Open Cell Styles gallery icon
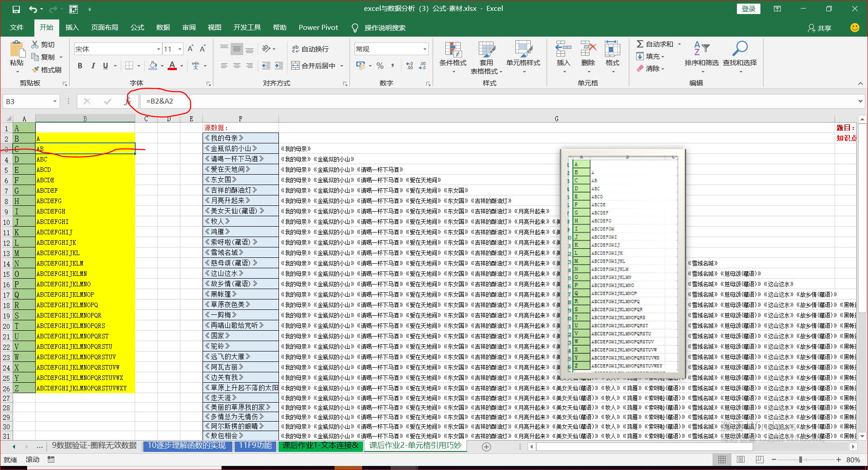 pos(523,49)
